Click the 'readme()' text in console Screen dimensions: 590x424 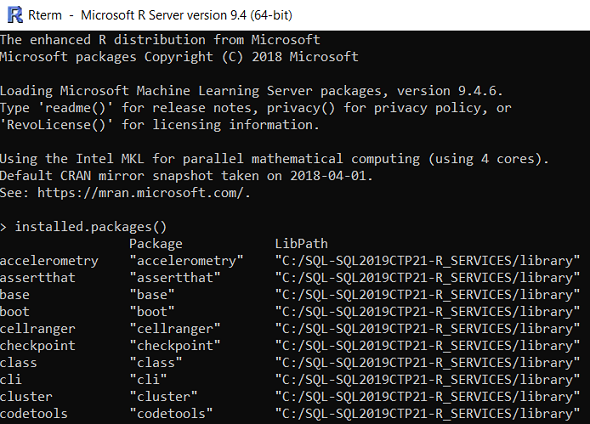coord(76,108)
